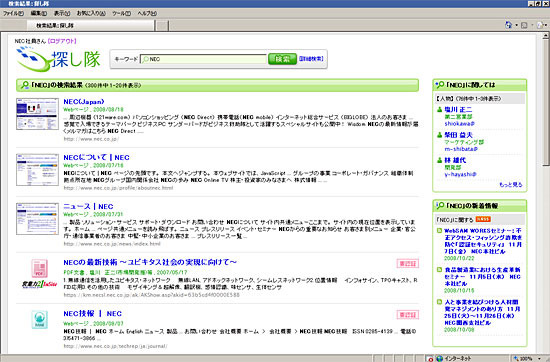This screenshot has height=362, width=550.
Task: Click the pink badge on NECの最新技術 row
Action: click(x=408, y=263)
